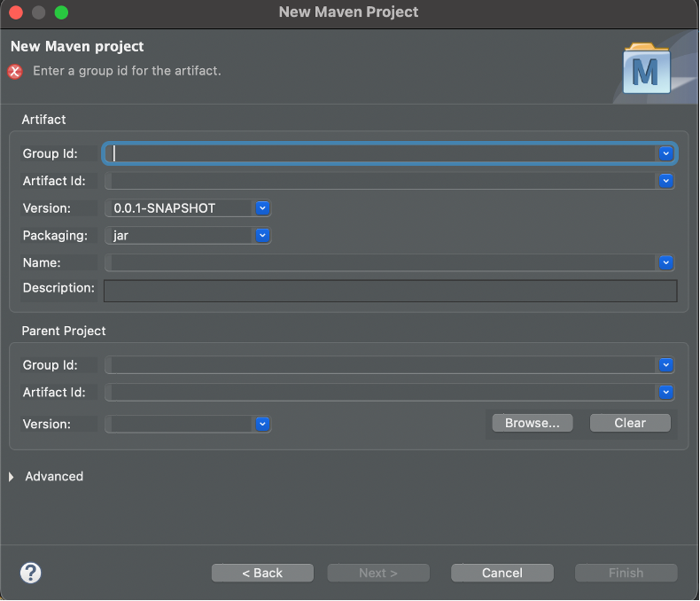Open the 0.0.1-SNAPSHOT Version dropdown
Viewport: 700px width, 601px height.
(262, 208)
